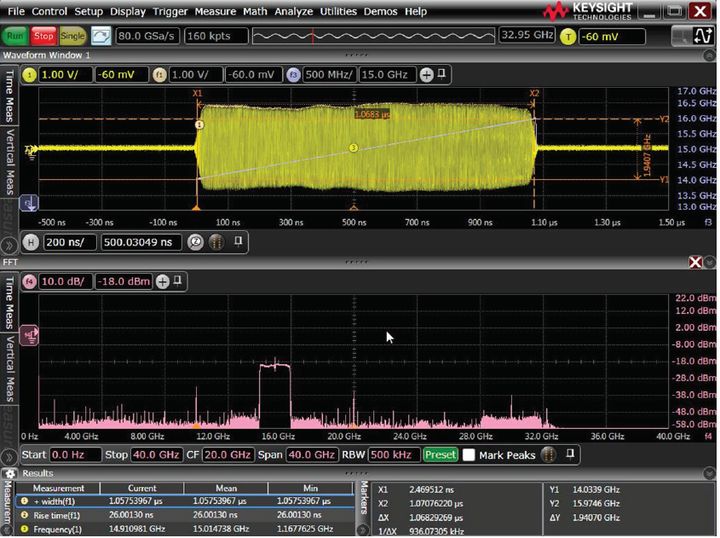Toggle function f1 badge in waveform toolbar
Image resolution: width=720 pixels, height=538 pixels.
(x=158, y=75)
